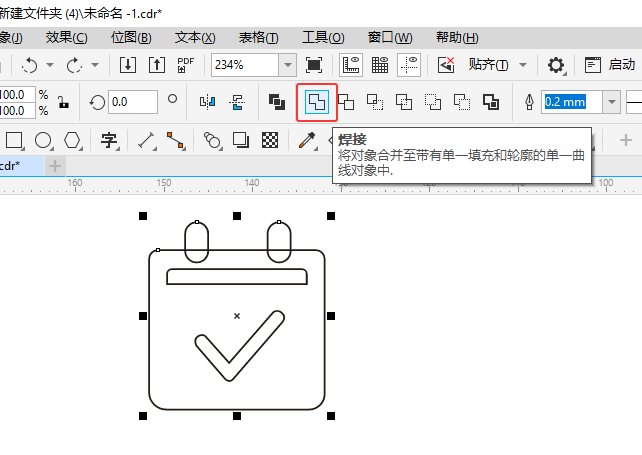Viewport: 642px width, 455px height.
Task: Toggle the Snap off icon
Action: [x=446, y=65]
